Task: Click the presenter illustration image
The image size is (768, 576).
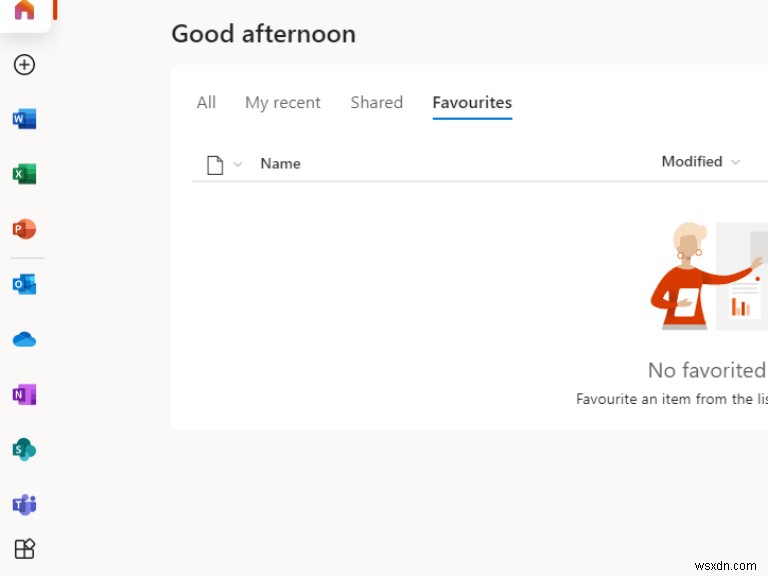Action: pyautogui.click(x=707, y=276)
